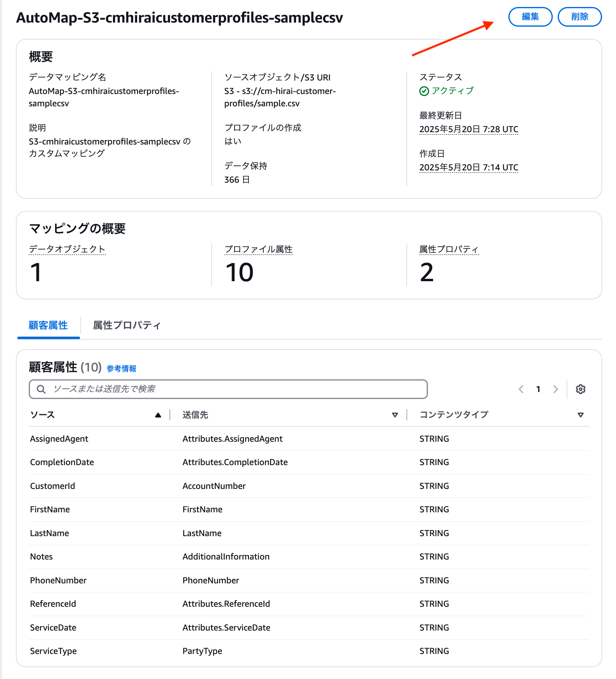Open table preferences gear icon

click(580, 389)
